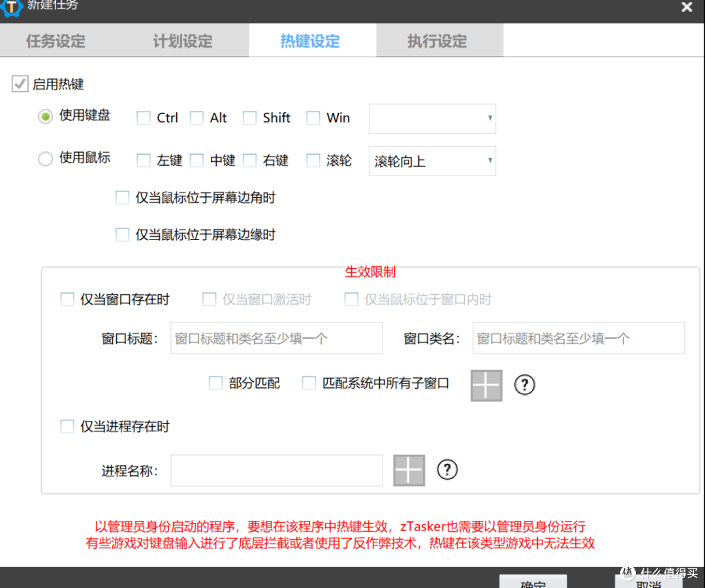Viewport: 705px width, 588px height.
Task: Check 仅当窗口激活时 option
Action: [209, 300]
